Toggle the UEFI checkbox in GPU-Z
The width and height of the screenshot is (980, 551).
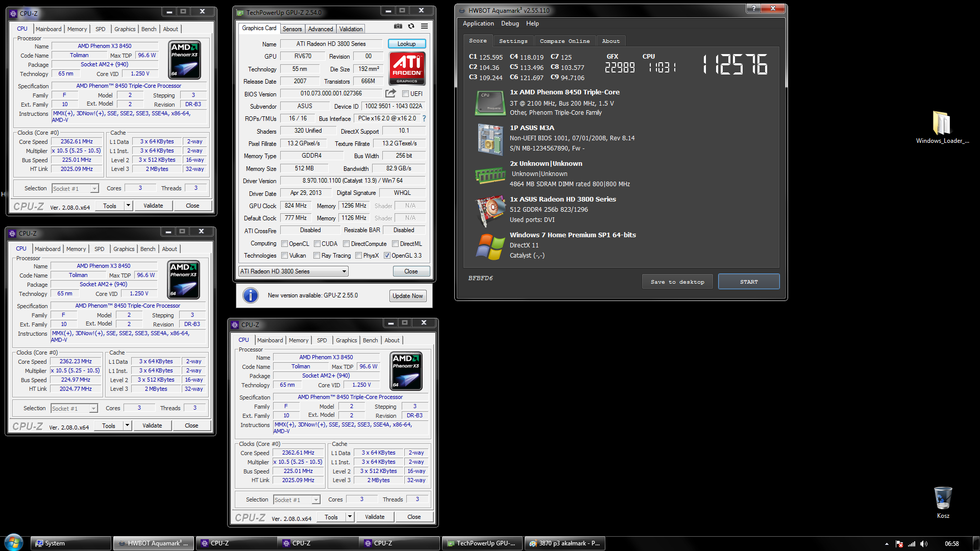pyautogui.click(x=405, y=94)
